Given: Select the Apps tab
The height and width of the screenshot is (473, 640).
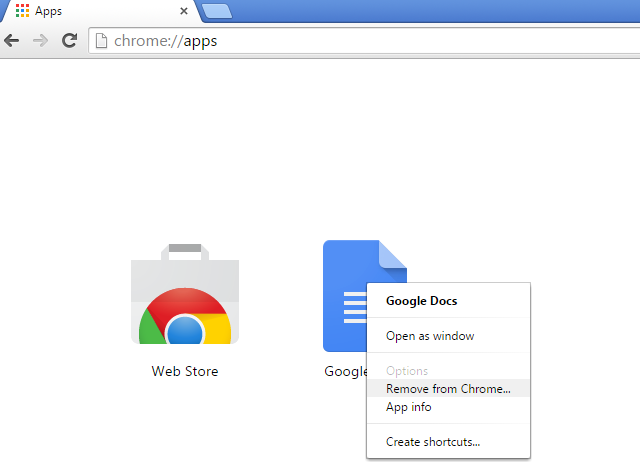Looking at the screenshot, I should coord(100,11).
